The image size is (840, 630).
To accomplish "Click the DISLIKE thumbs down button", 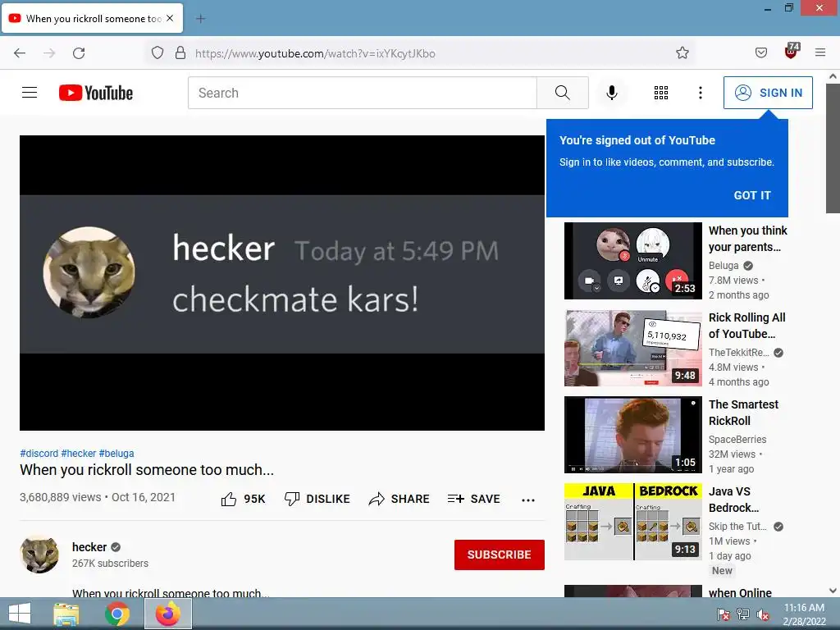I will [x=317, y=499].
